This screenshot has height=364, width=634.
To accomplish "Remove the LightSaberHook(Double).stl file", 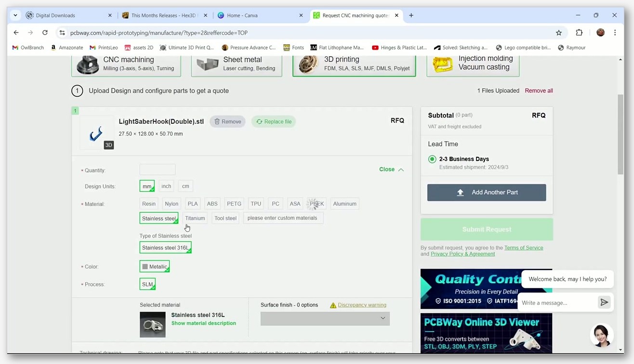I will (x=227, y=121).
